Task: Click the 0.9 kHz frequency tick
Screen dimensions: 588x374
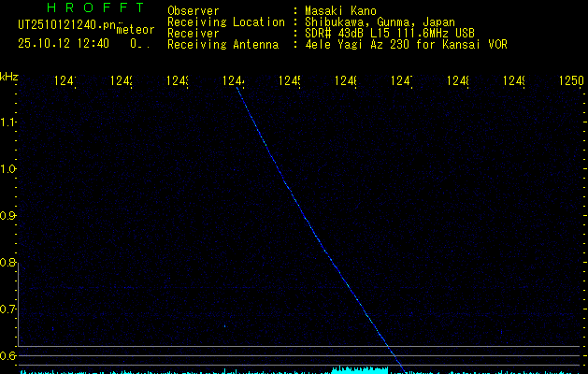Action: tap(8, 216)
